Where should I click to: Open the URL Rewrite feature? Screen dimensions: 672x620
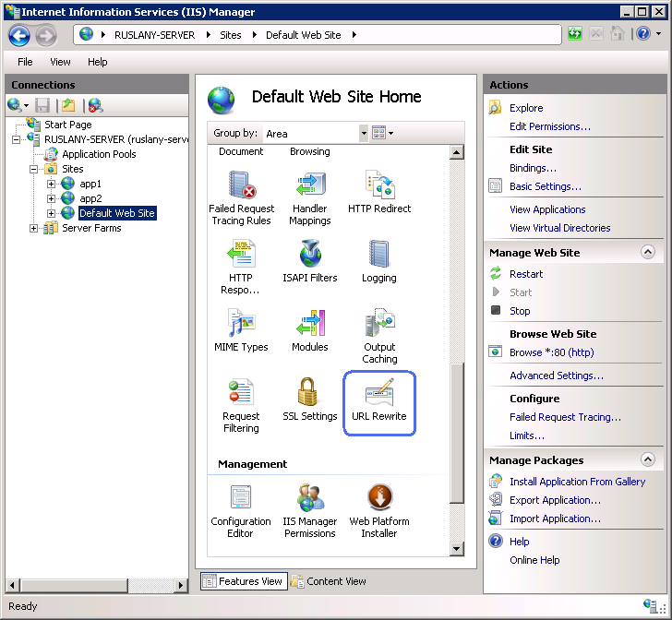(x=378, y=402)
